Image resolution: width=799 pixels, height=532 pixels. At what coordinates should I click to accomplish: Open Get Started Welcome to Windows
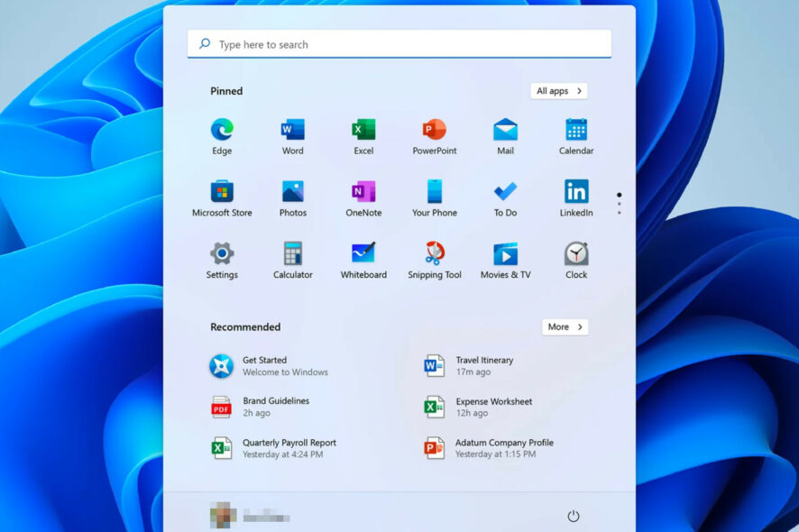click(x=269, y=366)
